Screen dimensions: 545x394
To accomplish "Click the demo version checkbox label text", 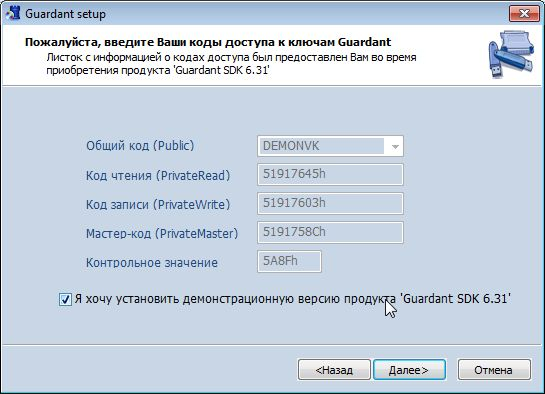I will point(293,299).
